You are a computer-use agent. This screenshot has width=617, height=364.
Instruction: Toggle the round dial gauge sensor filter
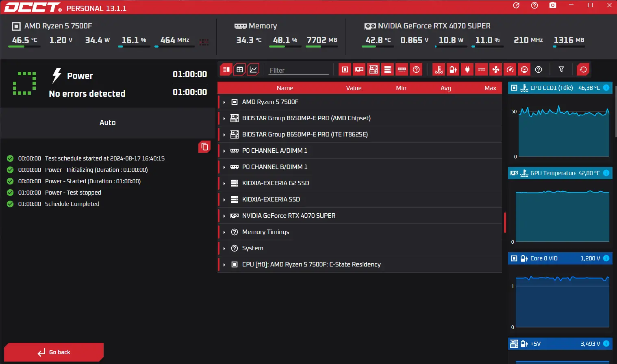(524, 69)
